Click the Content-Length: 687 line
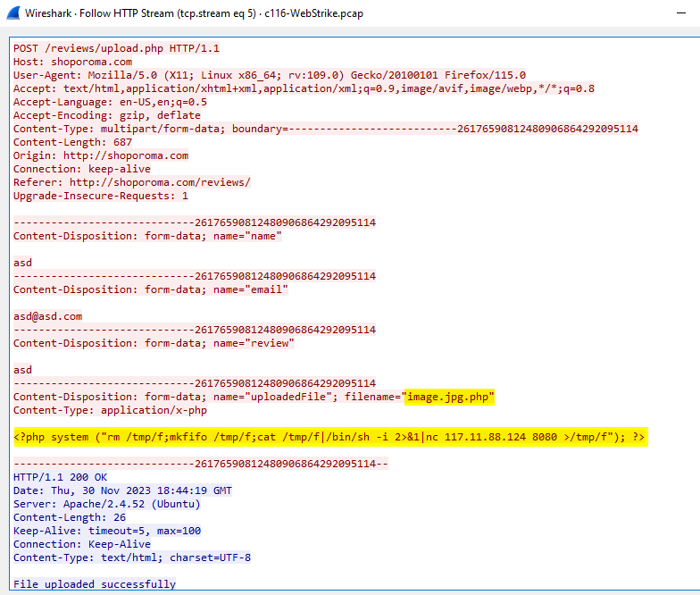This screenshot has height=595, width=700. pyautogui.click(x=72, y=142)
